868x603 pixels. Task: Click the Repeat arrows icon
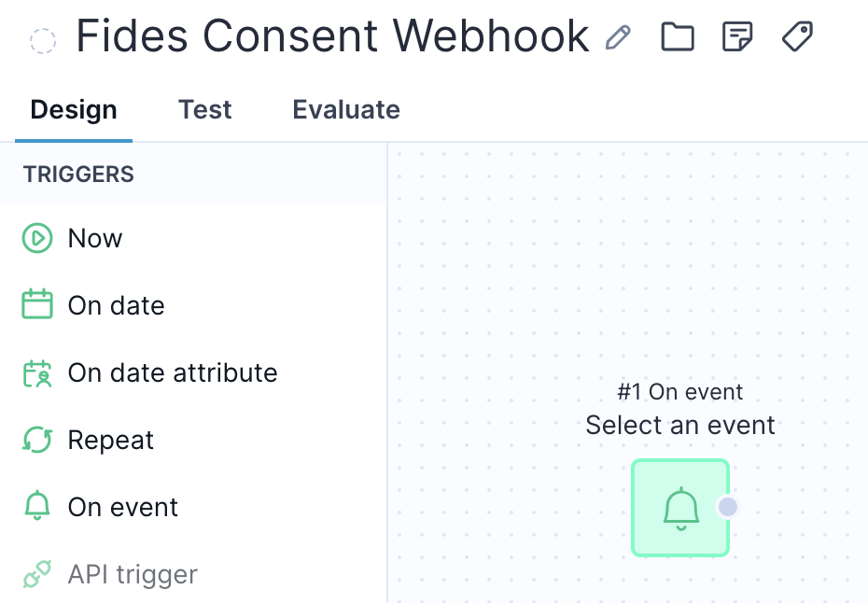click(37, 440)
